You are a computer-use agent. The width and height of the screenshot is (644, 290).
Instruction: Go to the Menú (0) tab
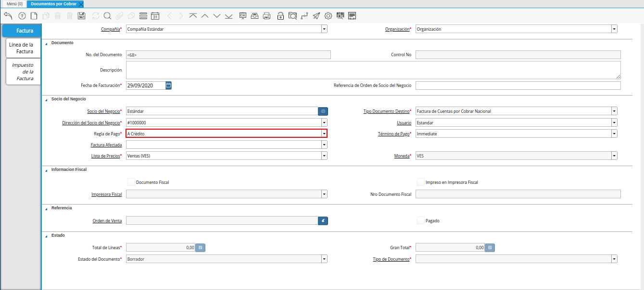(14, 3)
